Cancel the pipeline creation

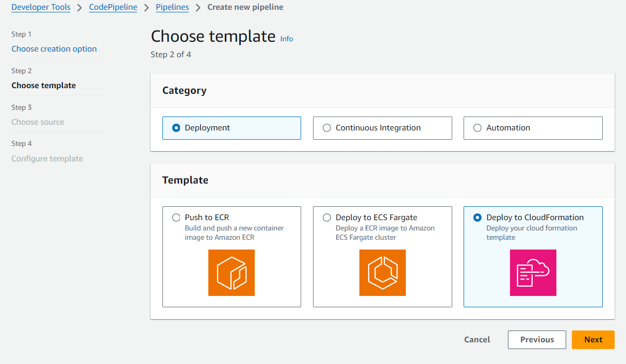(476, 339)
